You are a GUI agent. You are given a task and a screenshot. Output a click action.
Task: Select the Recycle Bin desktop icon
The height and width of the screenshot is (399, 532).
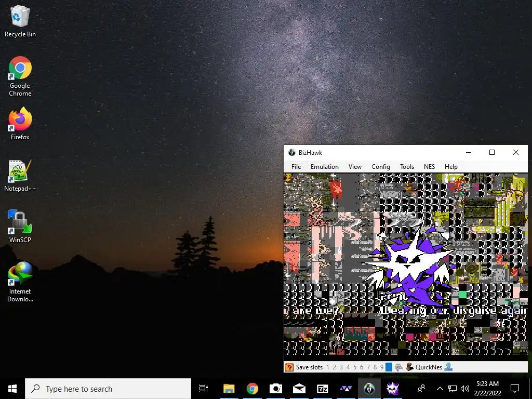(20, 21)
